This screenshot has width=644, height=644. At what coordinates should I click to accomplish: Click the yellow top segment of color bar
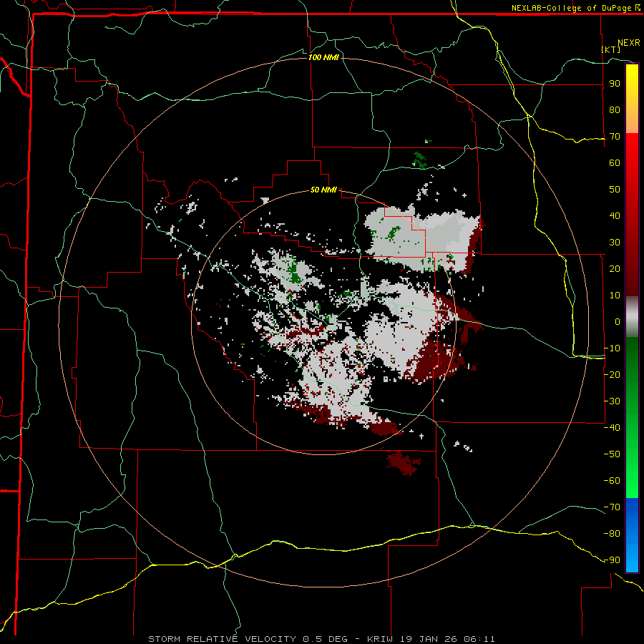click(632, 99)
